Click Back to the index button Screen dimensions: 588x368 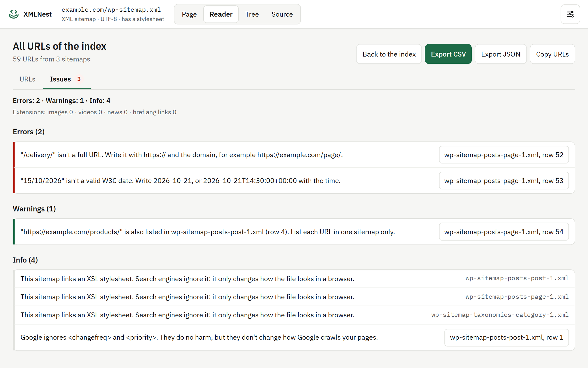[389, 54]
